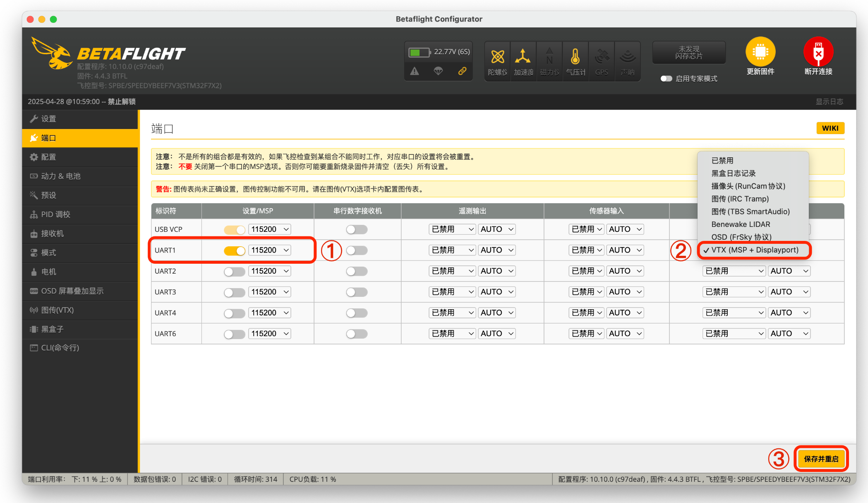This screenshot has height=503, width=868.
Task: Click the accelerometer sensor icon
Action: click(523, 57)
